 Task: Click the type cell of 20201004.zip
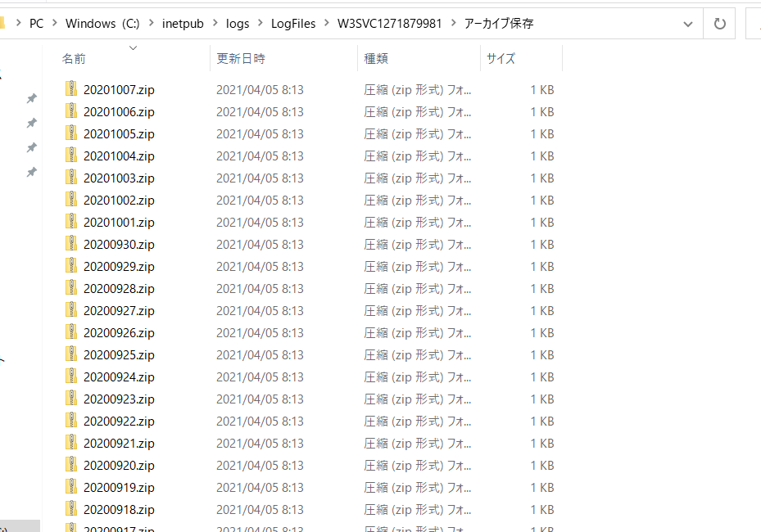point(418,156)
